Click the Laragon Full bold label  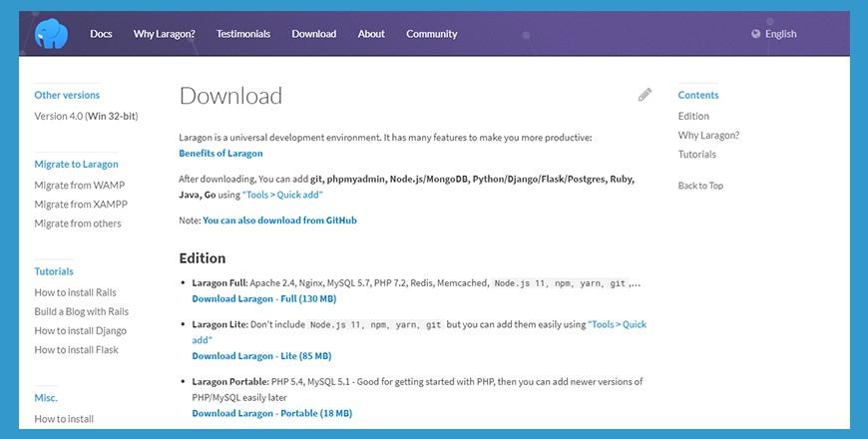point(218,283)
